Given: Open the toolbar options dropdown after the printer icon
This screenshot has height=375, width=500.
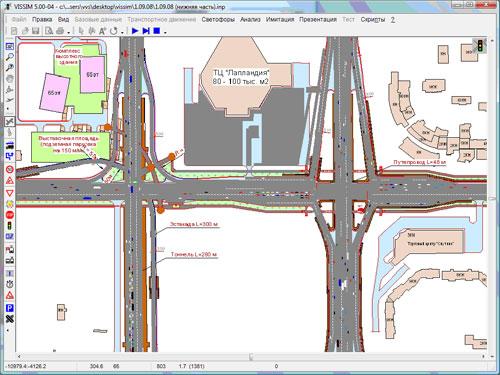Looking at the screenshot, I should [x=69, y=32].
